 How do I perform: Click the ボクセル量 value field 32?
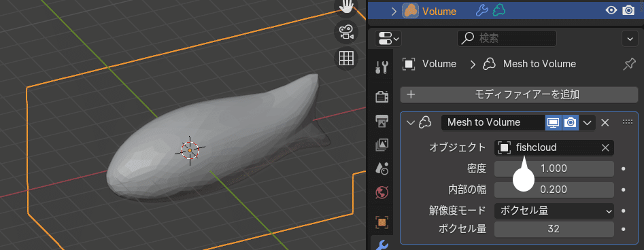tap(554, 229)
